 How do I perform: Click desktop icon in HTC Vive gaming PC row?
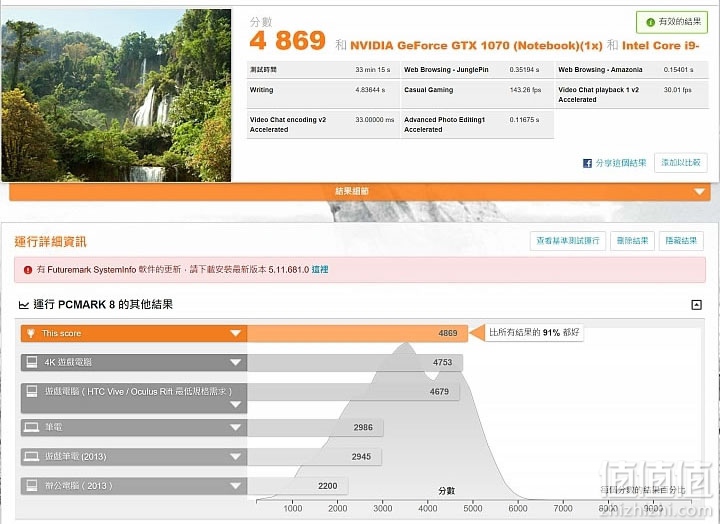[32, 391]
